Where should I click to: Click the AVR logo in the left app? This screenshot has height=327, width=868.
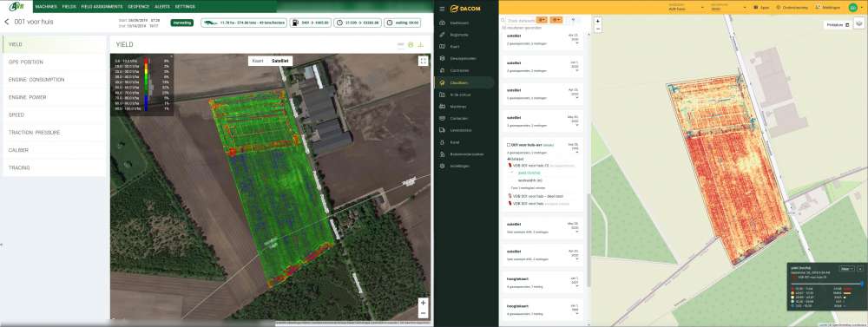(x=16, y=7)
